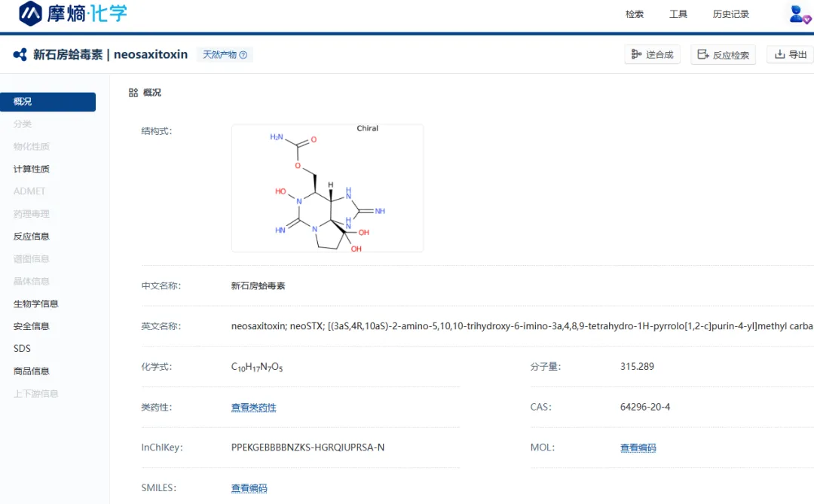The width and height of the screenshot is (814, 504).
Task: Switch to 计算性质 in the sidebar
Action: click(32, 169)
